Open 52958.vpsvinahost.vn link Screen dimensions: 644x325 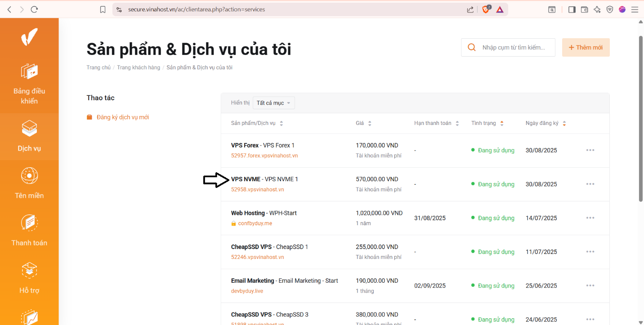258,189
